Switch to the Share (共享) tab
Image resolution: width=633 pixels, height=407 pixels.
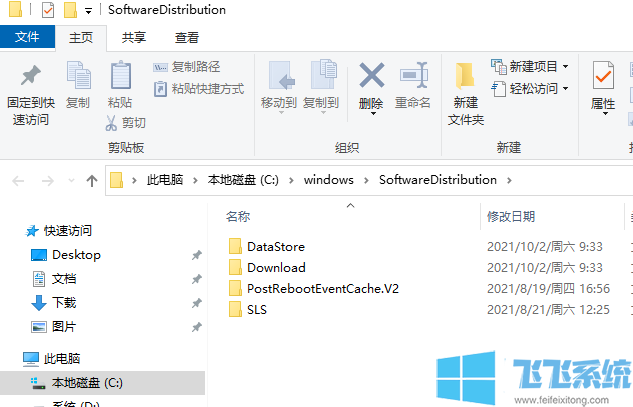(134, 38)
